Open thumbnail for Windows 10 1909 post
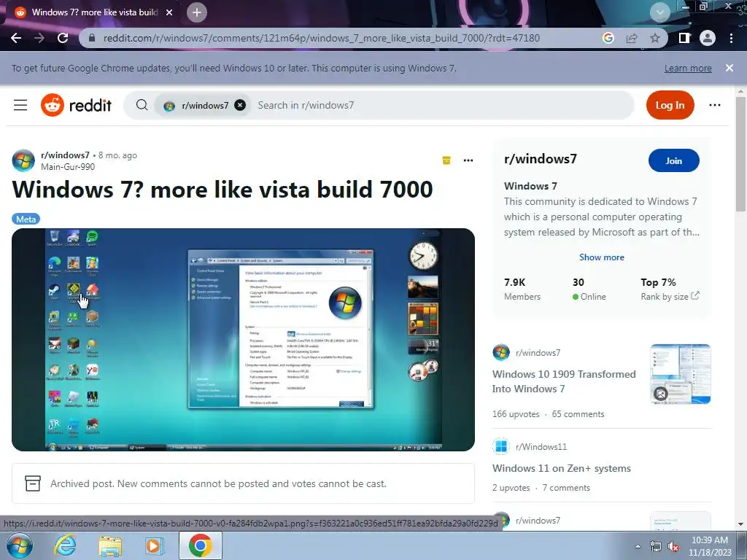The height and width of the screenshot is (560, 747). (x=681, y=374)
